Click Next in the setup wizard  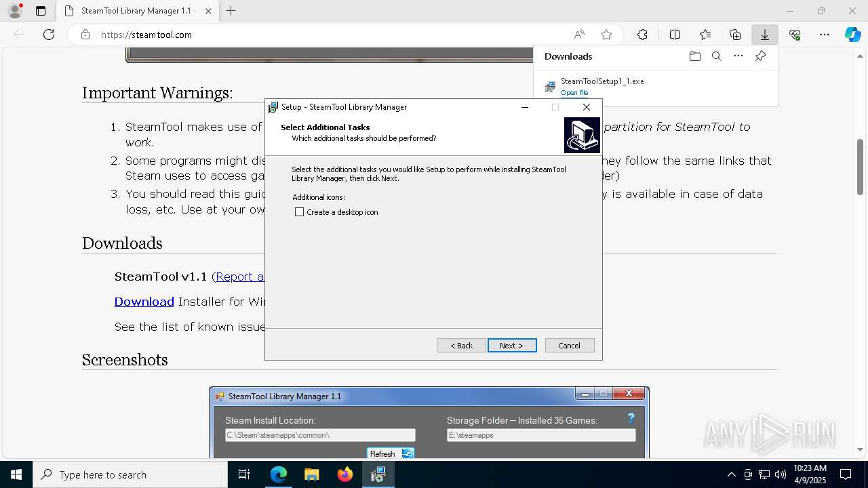pos(512,346)
